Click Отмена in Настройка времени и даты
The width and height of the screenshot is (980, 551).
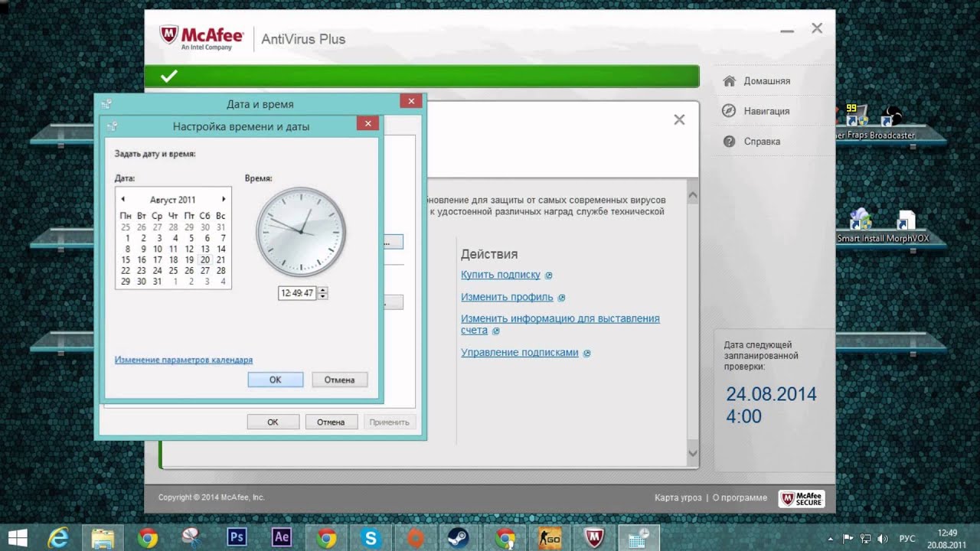339,380
